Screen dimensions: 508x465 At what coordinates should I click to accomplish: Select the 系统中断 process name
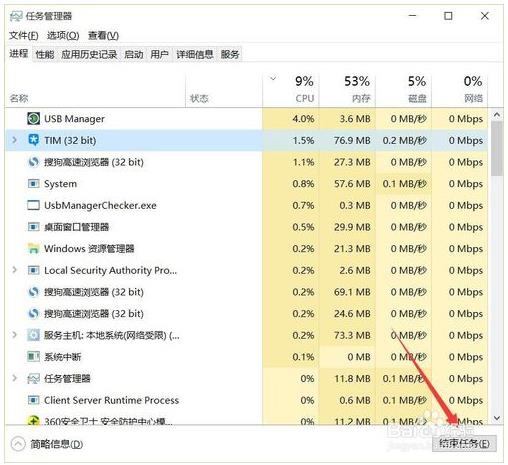(x=63, y=357)
